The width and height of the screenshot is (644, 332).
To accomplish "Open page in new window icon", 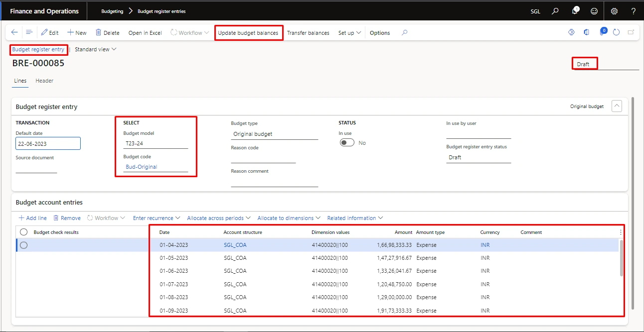I will (x=631, y=32).
